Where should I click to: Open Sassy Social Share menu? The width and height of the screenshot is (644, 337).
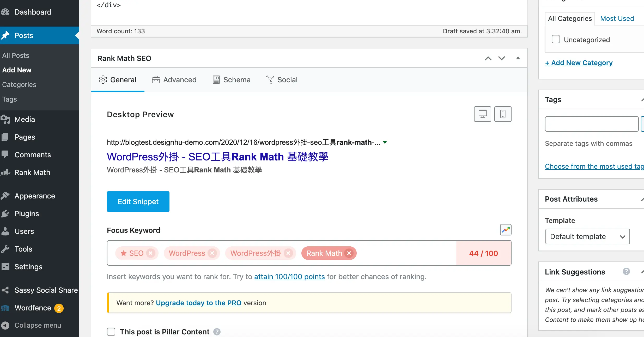coord(40,290)
